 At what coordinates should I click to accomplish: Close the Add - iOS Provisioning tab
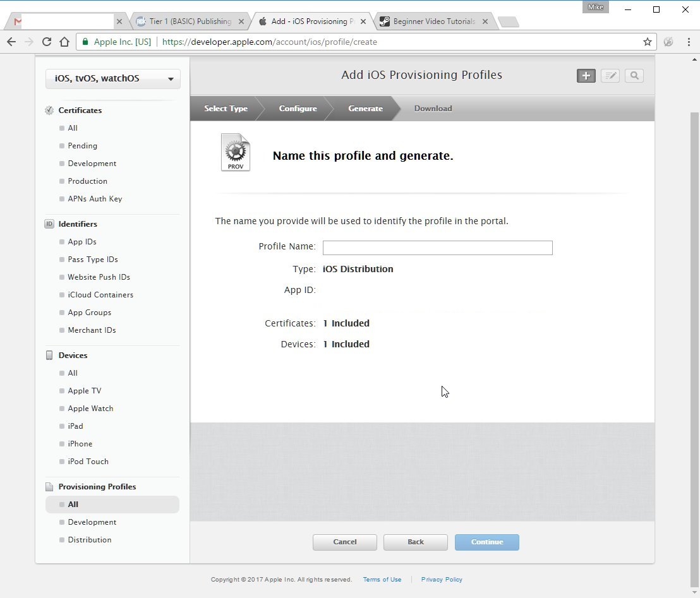(x=363, y=21)
